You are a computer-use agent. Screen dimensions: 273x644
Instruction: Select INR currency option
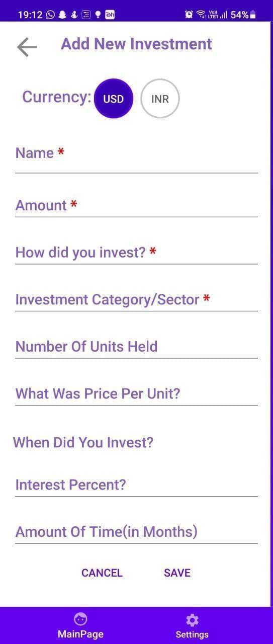(x=160, y=99)
